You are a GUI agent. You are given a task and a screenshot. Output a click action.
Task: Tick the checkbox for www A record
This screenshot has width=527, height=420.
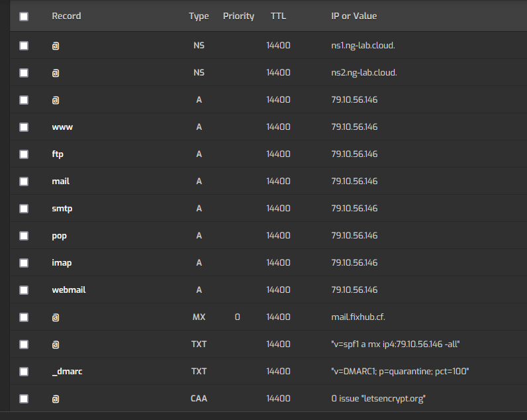pyautogui.click(x=24, y=127)
